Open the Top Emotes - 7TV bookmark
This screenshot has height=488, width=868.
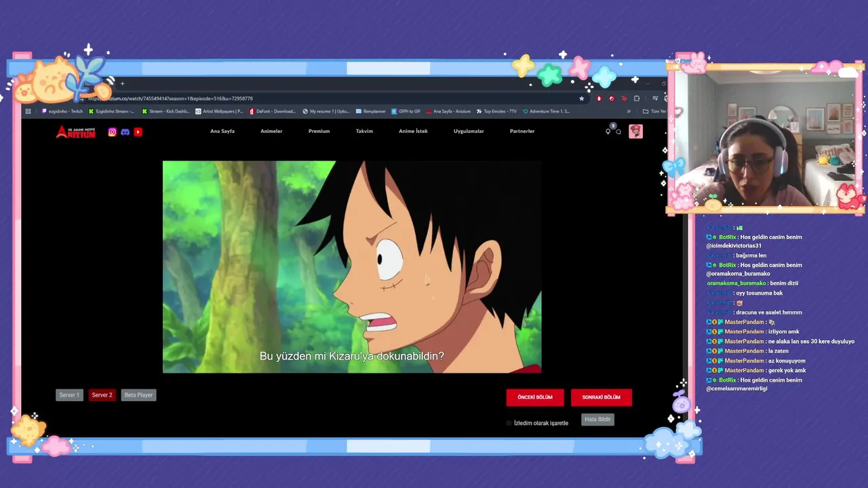point(497,111)
